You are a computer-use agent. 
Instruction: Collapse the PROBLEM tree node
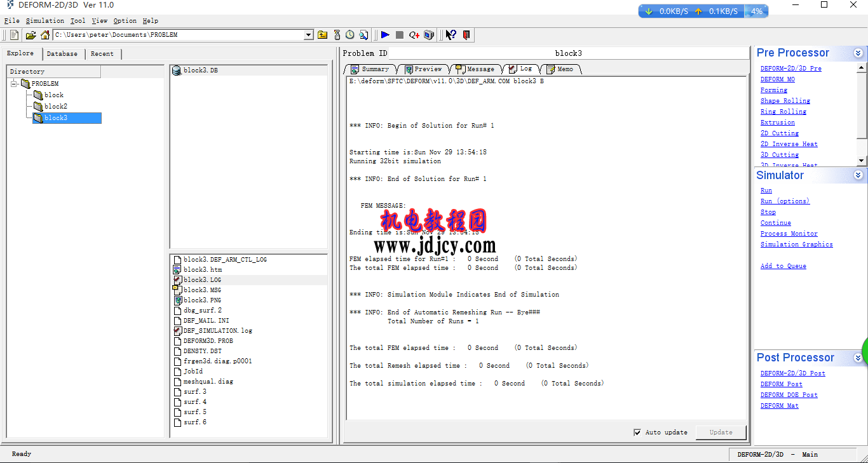(15, 84)
